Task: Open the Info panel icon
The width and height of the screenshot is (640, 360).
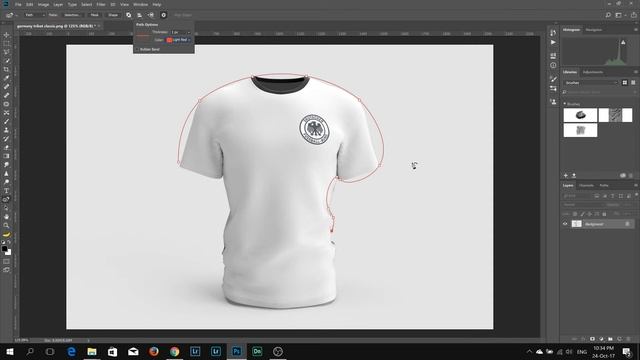Action: 553,65
